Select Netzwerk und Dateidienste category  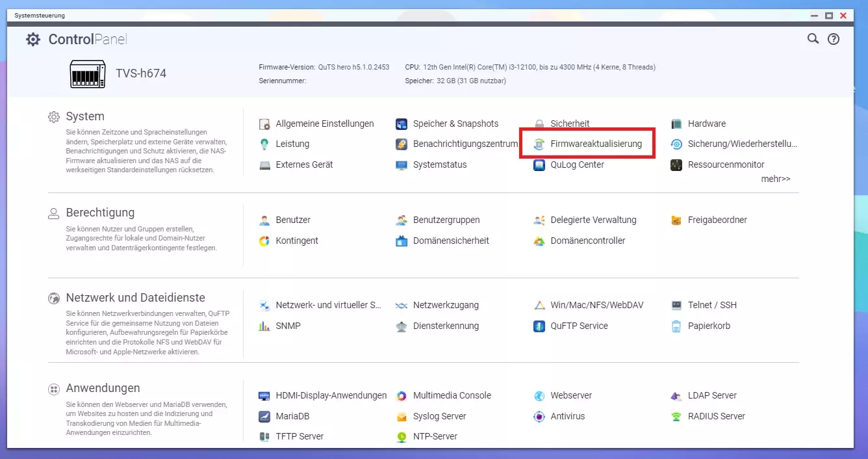135,298
